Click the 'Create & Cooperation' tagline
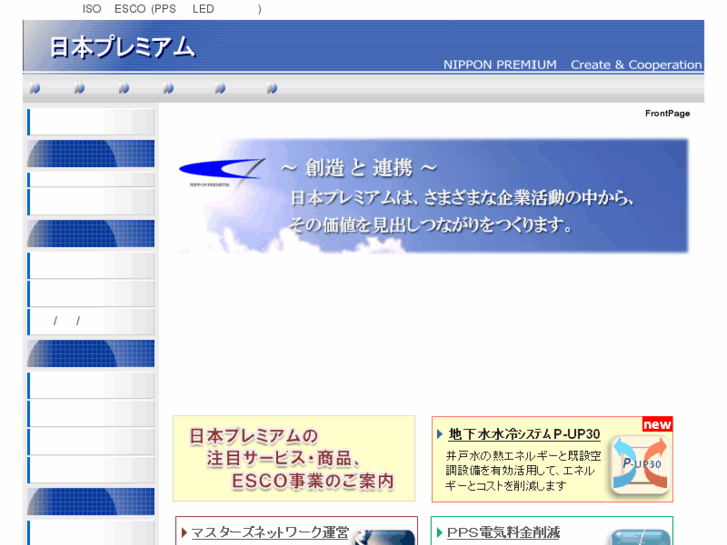This screenshot has width=727, height=545. [636, 64]
